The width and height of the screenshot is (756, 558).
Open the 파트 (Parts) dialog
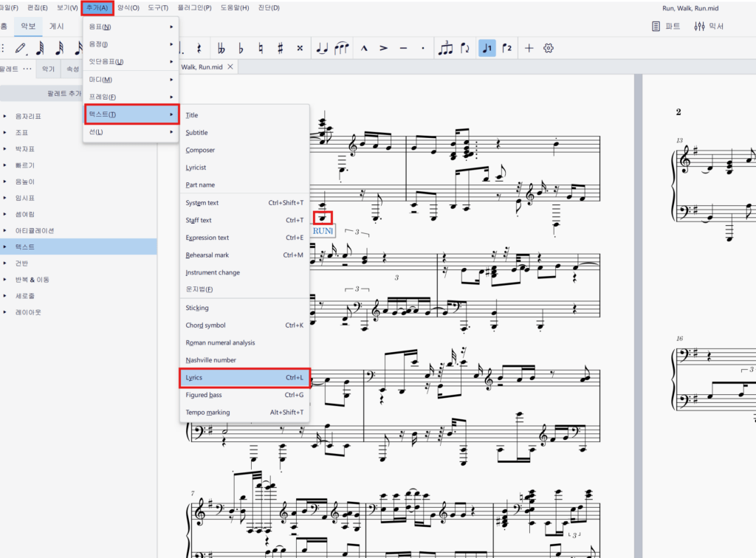pos(666,26)
